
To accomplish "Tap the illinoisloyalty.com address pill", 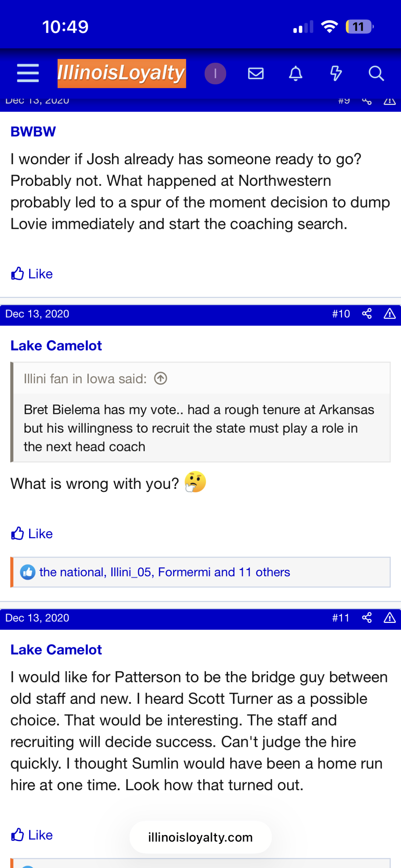I will click(200, 837).
